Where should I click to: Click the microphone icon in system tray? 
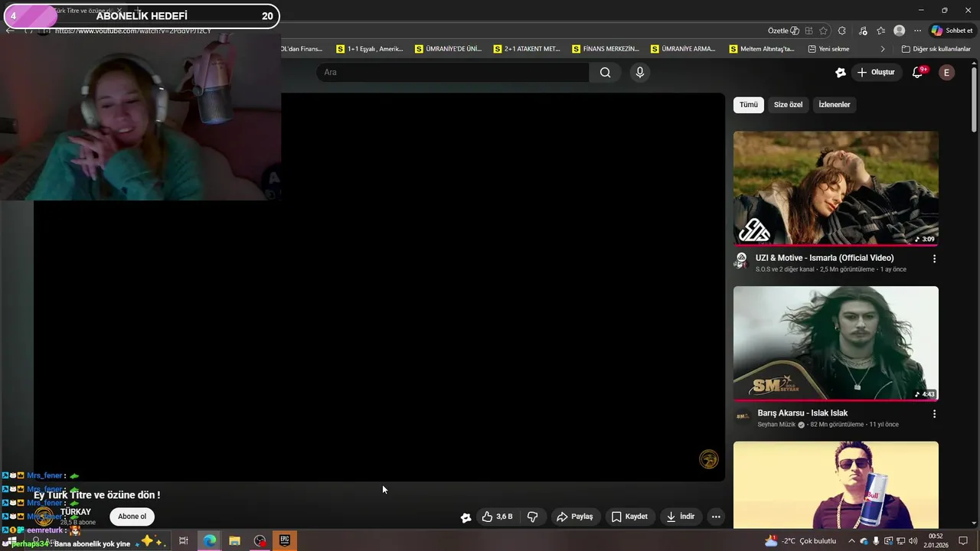click(x=876, y=541)
